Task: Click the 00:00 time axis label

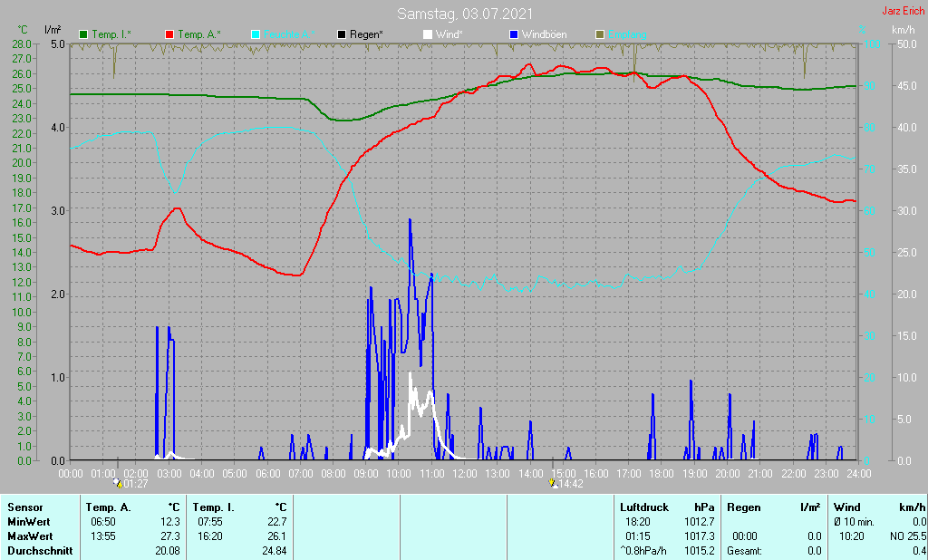Action: coord(71,474)
